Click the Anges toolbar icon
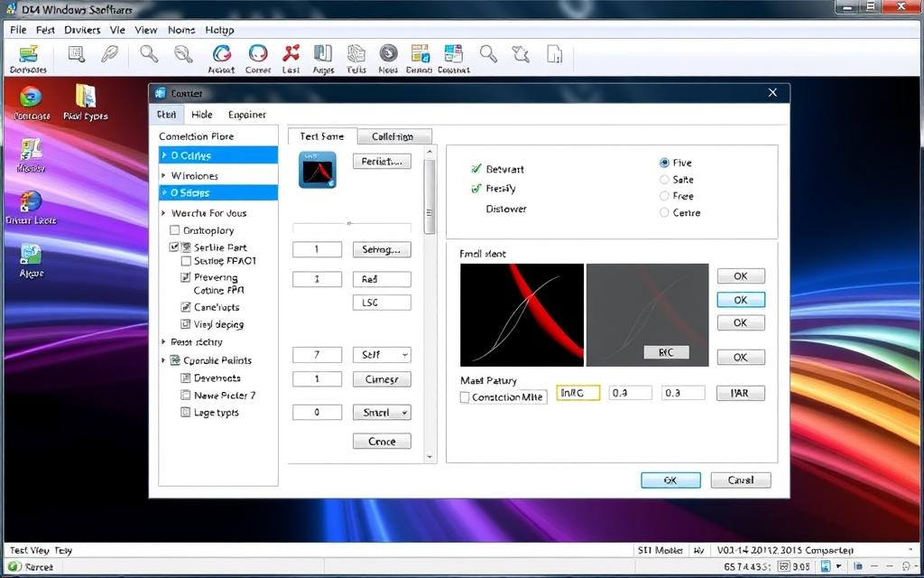Screen dimensions: 924x578 click(x=323, y=53)
